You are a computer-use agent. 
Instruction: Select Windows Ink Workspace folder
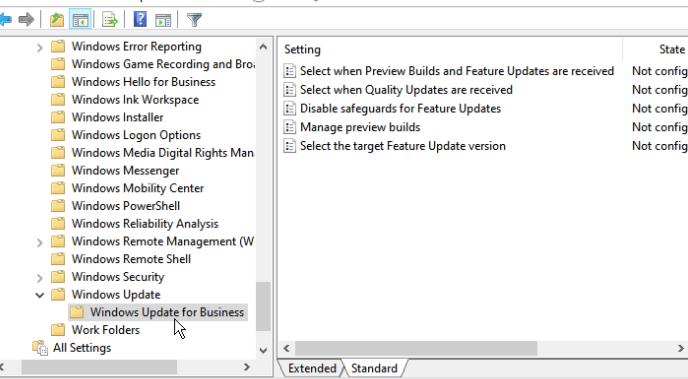point(135,100)
